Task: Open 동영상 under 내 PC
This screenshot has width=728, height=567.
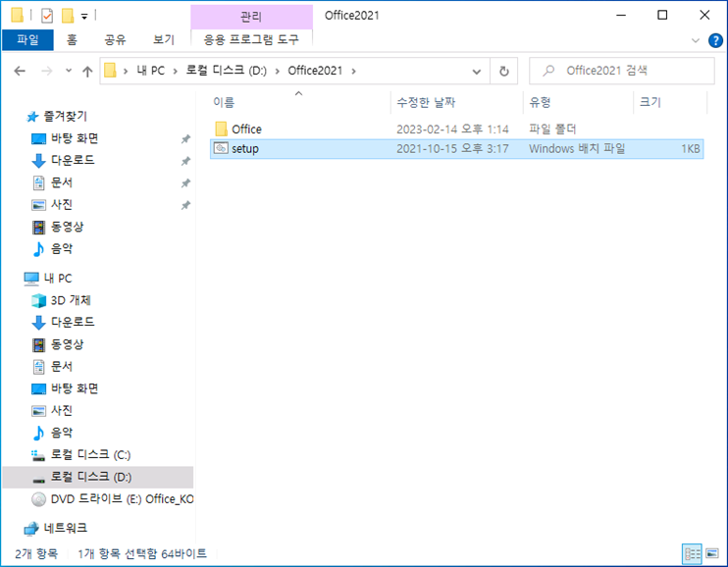Action: [67, 344]
